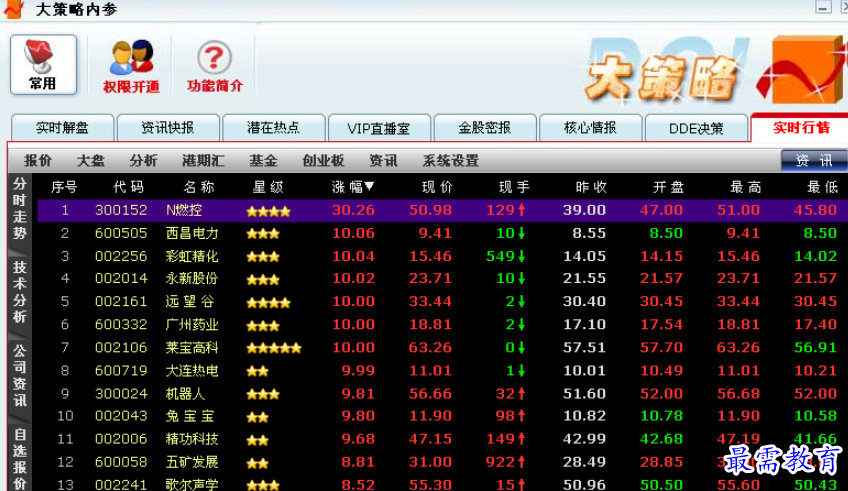
Task: Open the 金股密报 tab
Action: (x=485, y=128)
